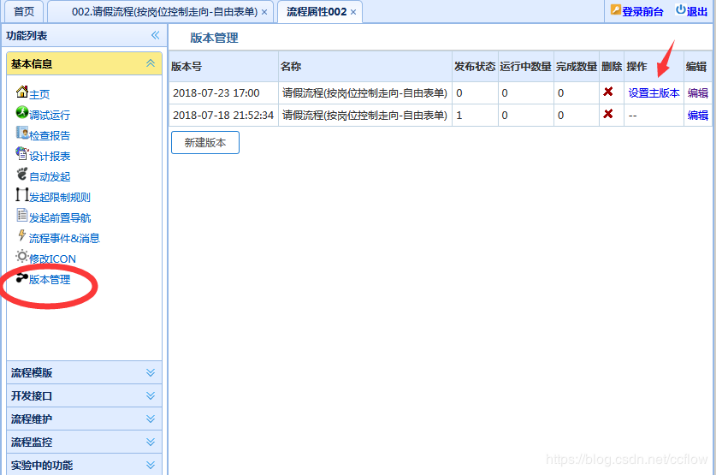Delete version 2018-07-23 17:00 with red X

click(608, 92)
